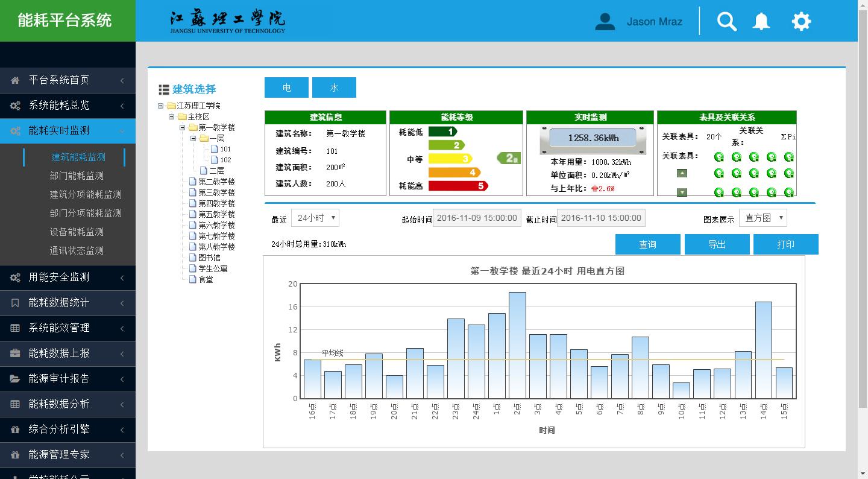
Task: Open the search magnifier icon in header
Action: coord(726,22)
